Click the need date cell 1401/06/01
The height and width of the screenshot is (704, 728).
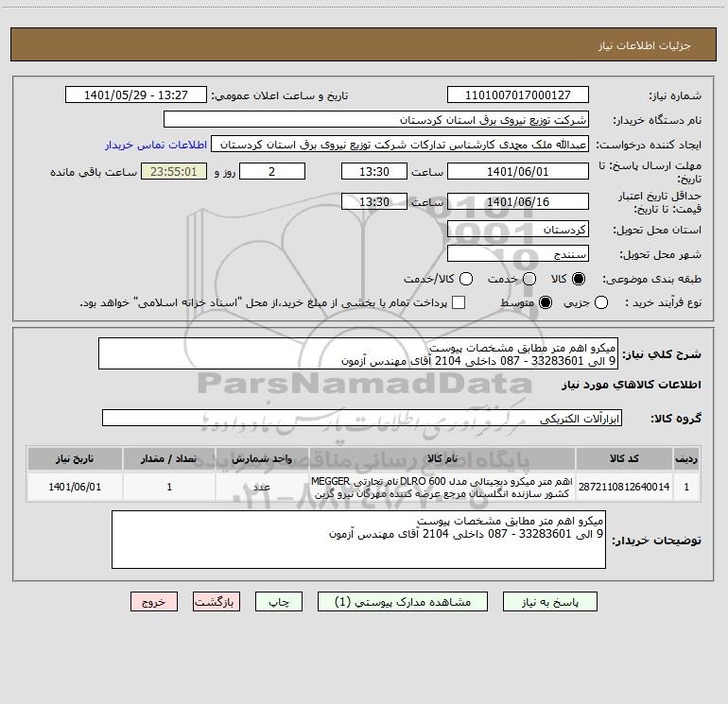(x=75, y=487)
